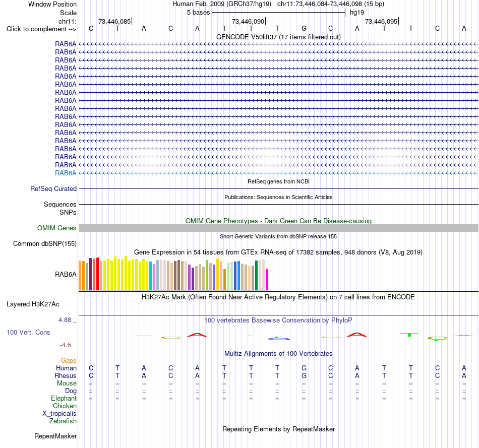
Task: Click the gray OMIM Genes bar
Action: 278,228
